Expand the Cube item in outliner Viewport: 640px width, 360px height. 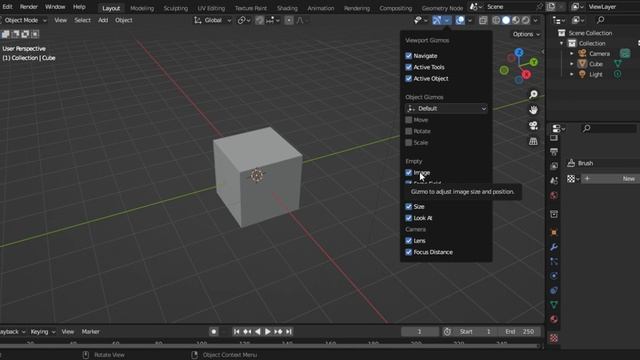(x=571, y=64)
